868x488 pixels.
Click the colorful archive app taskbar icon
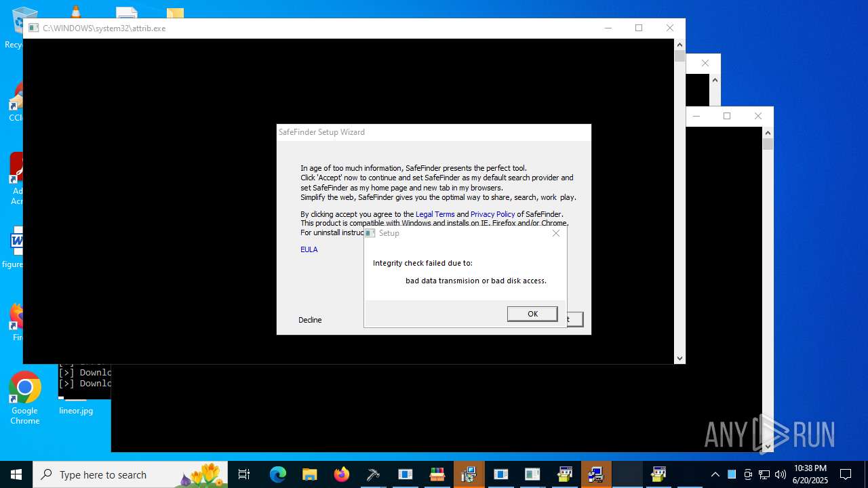tap(437, 474)
